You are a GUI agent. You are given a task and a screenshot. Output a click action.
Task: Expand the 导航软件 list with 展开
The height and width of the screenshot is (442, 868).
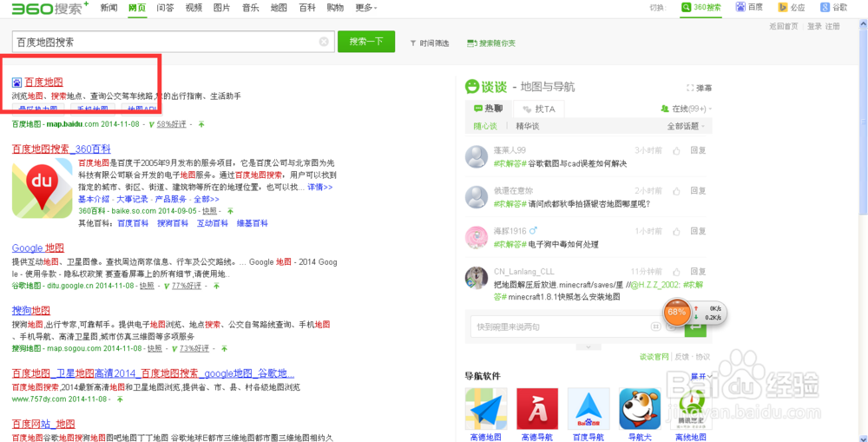(x=701, y=376)
